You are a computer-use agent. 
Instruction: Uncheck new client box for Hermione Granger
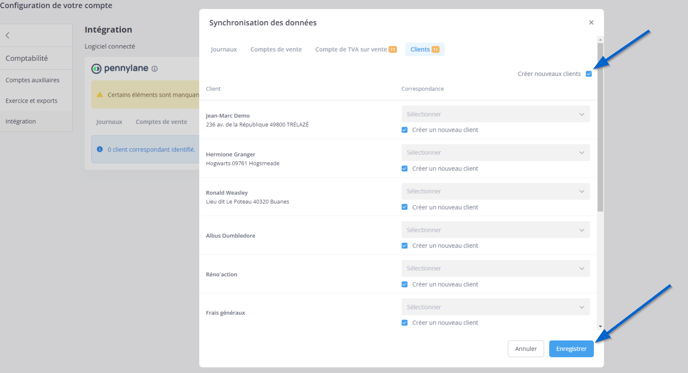coord(405,169)
